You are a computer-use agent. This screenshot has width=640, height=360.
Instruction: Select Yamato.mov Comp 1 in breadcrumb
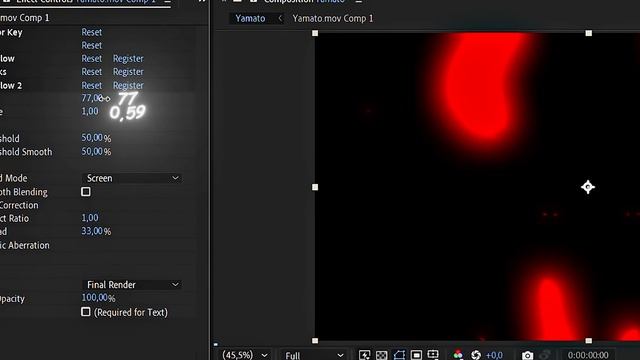pos(333,18)
